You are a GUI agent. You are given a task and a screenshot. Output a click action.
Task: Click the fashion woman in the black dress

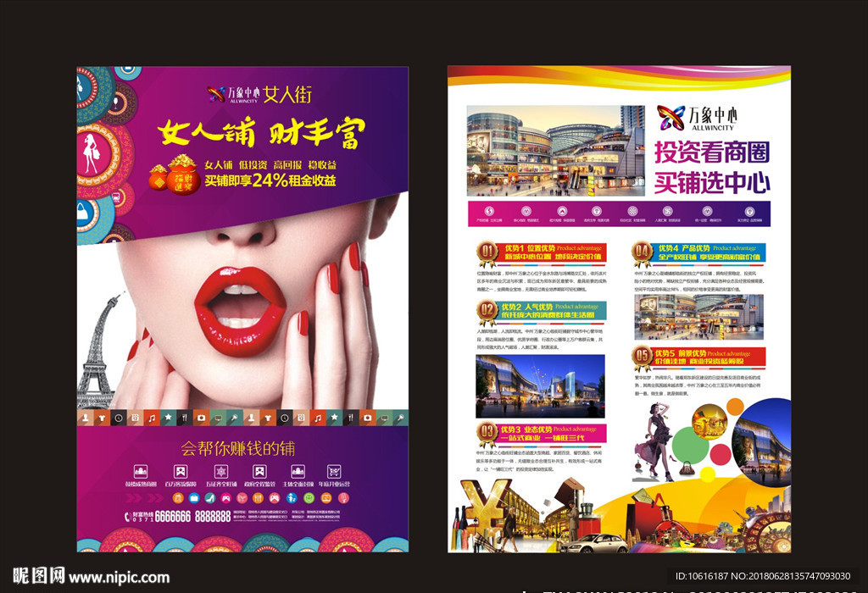655,441
